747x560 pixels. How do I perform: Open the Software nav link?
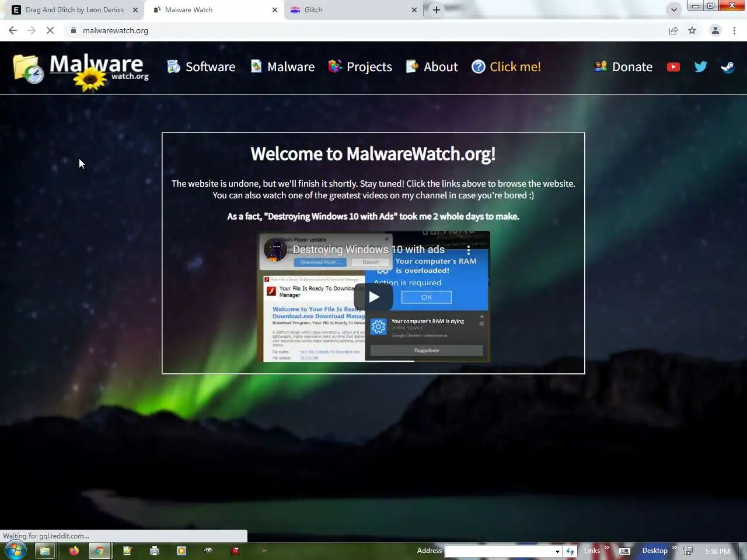click(x=201, y=66)
